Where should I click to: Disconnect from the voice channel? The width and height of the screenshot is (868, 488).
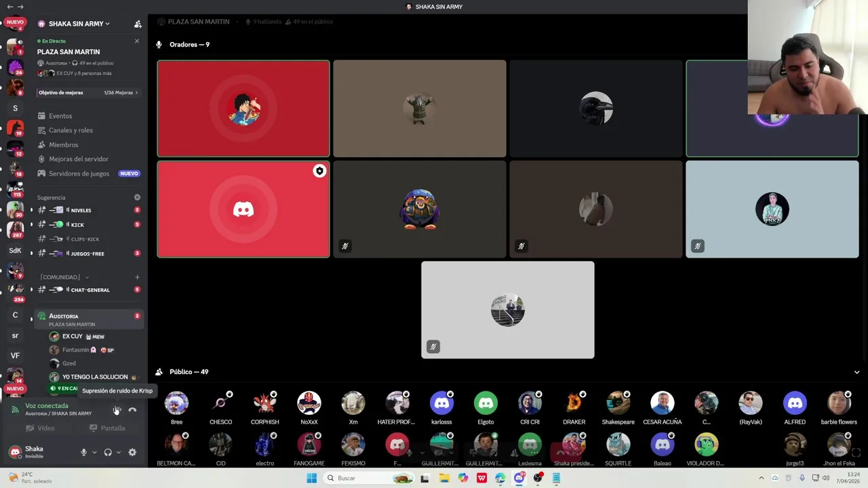(x=132, y=409)
